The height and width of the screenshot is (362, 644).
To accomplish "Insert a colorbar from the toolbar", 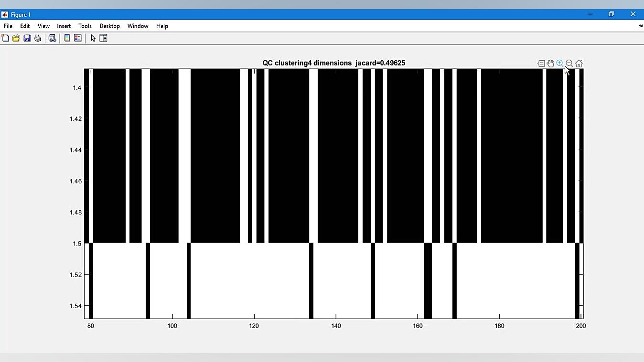I will pos(67,38).
